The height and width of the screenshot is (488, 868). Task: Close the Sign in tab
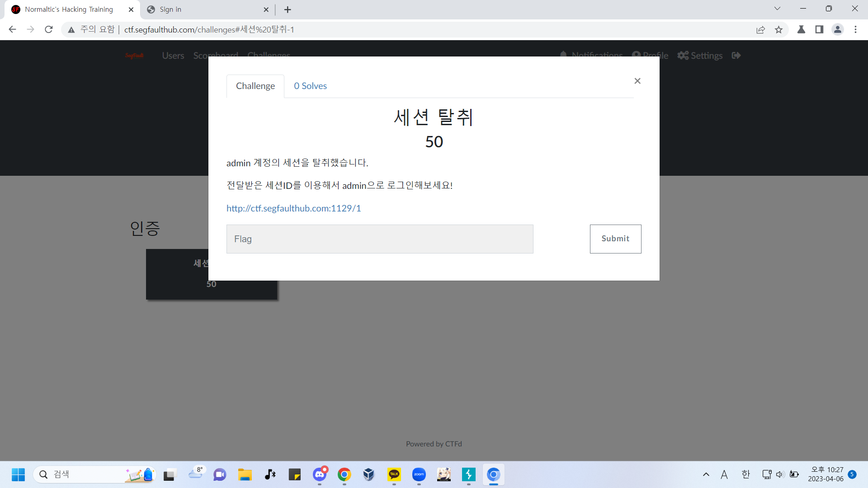[x=266, y=9]
